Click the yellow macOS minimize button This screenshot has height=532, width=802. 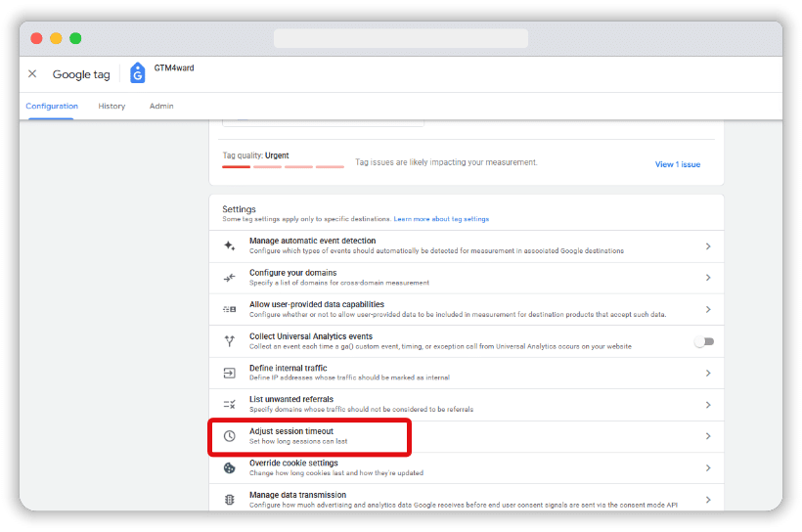coord(57,38)
